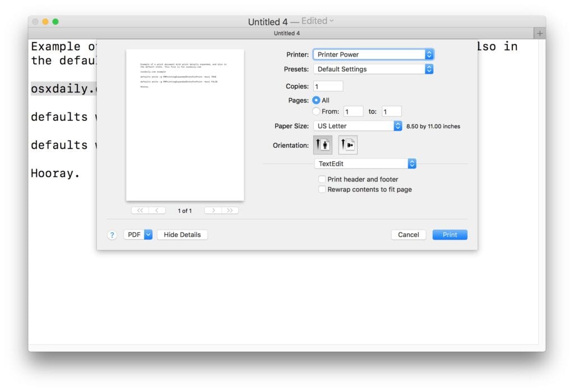Open the Presets Default Settings dropdown
This screenshot has width=574, height=392.
(x=373, y=69)
